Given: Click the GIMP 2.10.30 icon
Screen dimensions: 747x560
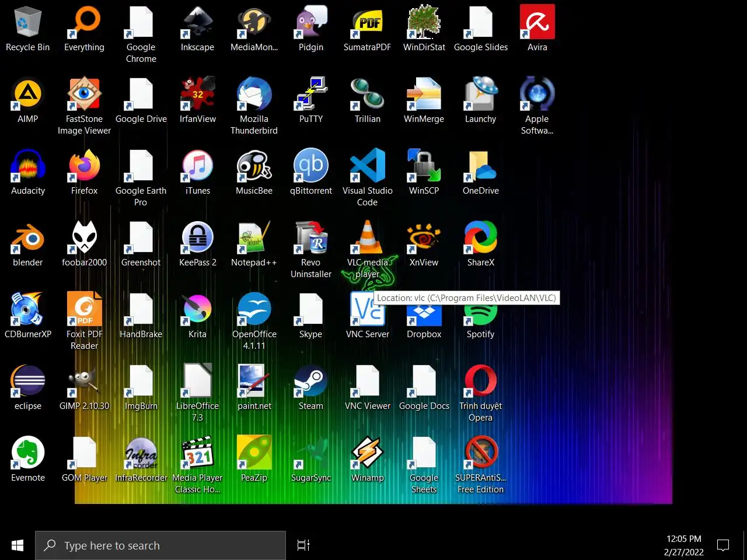Looking at the screenshot, I should [x=84, y=381].
